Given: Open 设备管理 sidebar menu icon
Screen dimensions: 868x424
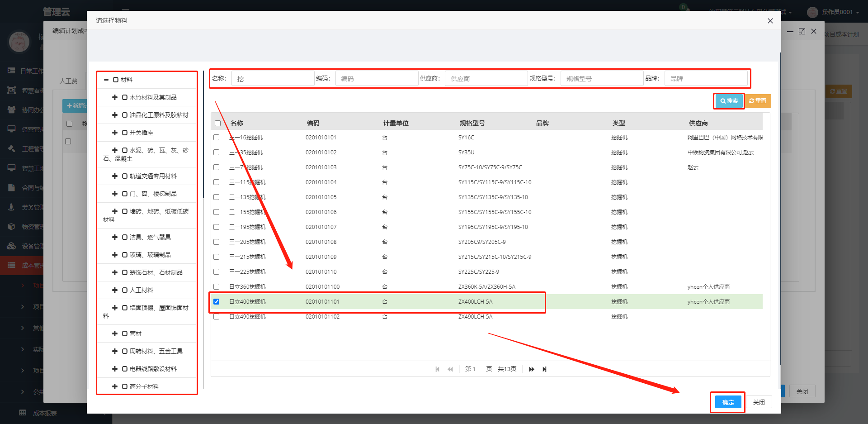Looking at the screenshot, I should [12, 246].
